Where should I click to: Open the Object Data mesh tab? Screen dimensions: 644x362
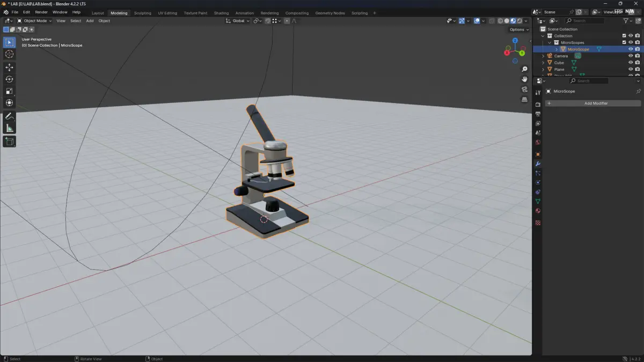(538, 202)
